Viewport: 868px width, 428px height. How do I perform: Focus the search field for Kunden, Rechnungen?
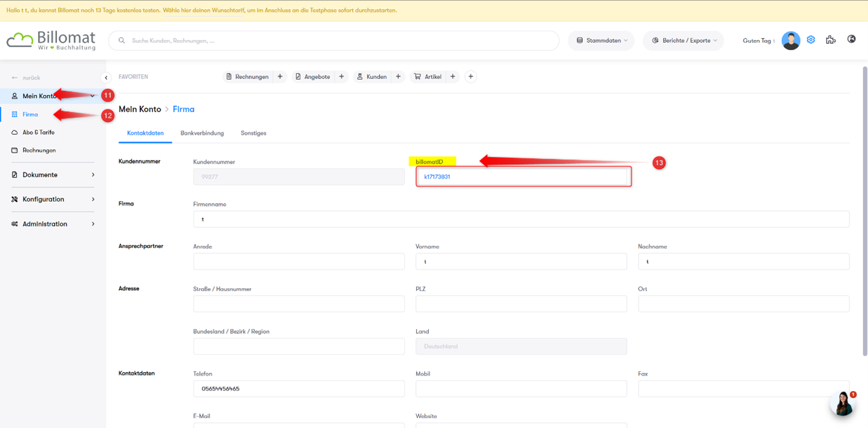coord(338,41)
